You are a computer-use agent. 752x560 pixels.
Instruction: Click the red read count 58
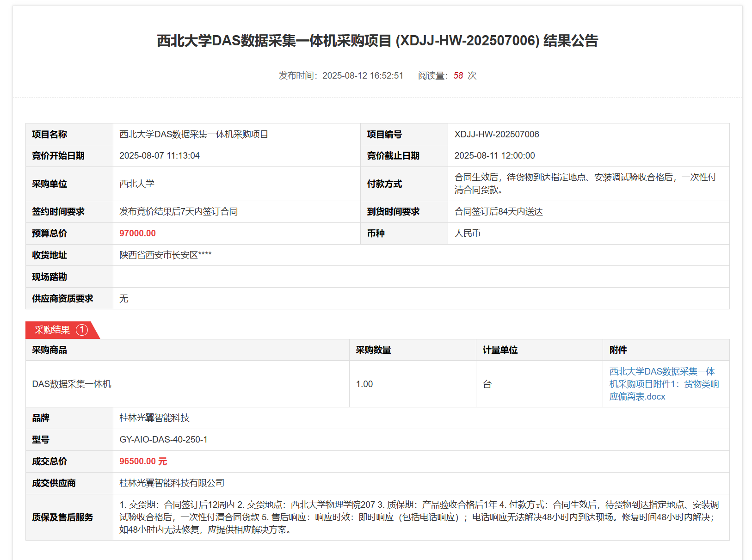[458, 75]
